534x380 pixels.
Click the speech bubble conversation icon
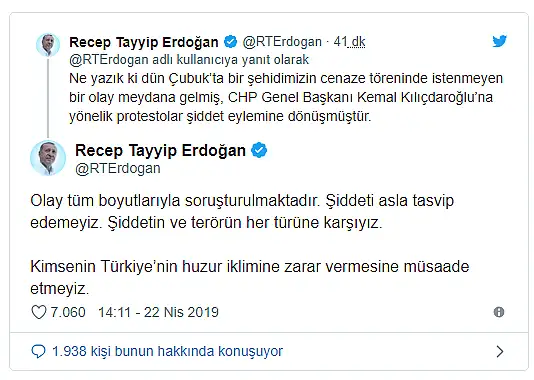[x=38, y=351]
